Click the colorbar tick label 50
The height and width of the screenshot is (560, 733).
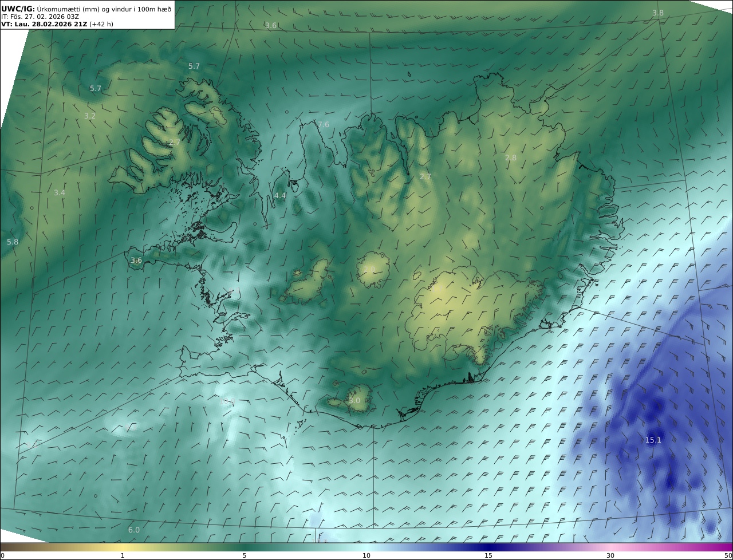[728, 555]
